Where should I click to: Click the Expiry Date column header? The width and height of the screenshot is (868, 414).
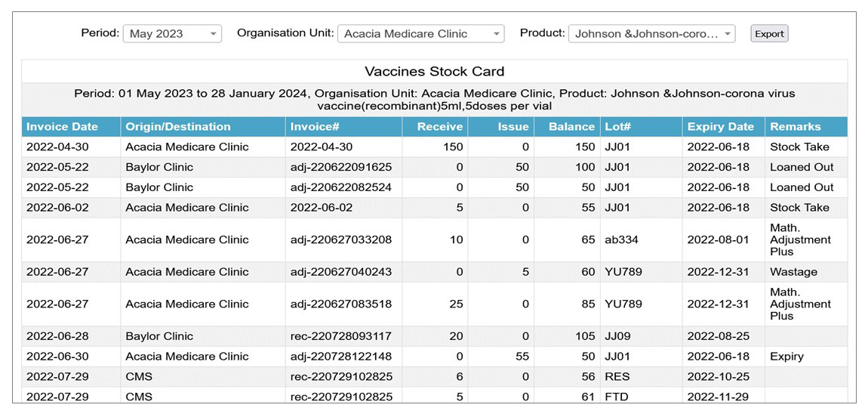720,127
